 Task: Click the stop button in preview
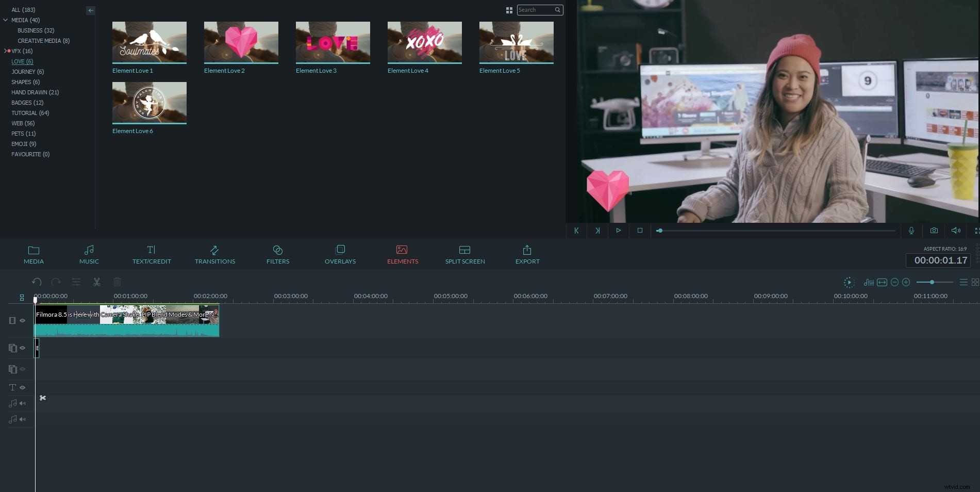[640, 231]
